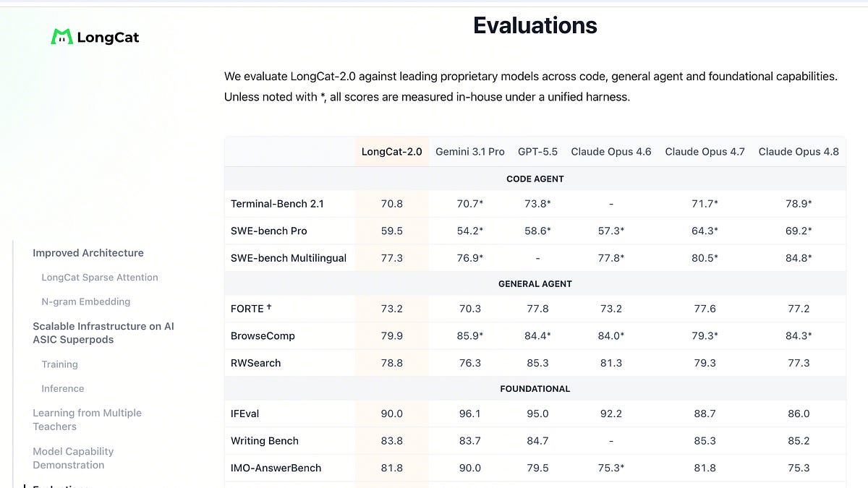Select the GPT-5.5 column header
This screenshot has width=868, height=488.
tap(537, 152)
